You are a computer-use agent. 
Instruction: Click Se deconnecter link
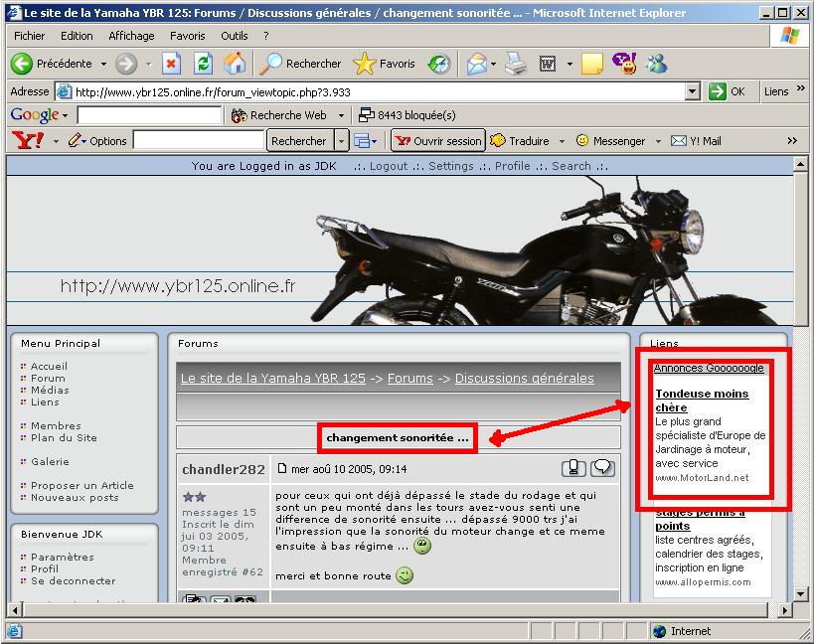coord(74,580)
